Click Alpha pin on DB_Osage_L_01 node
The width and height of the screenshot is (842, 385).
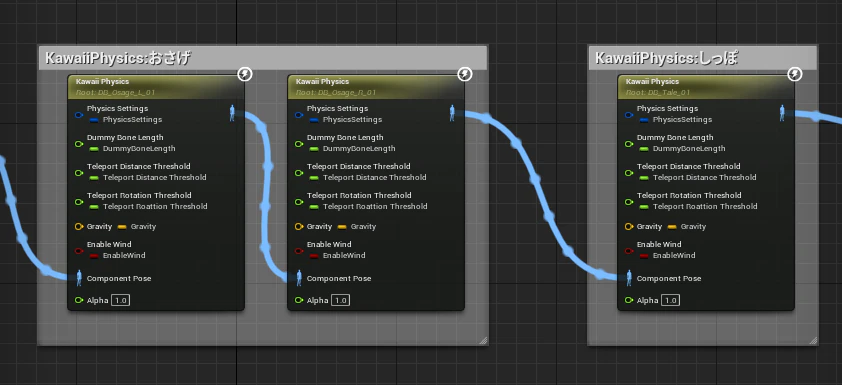coord(79,300)
